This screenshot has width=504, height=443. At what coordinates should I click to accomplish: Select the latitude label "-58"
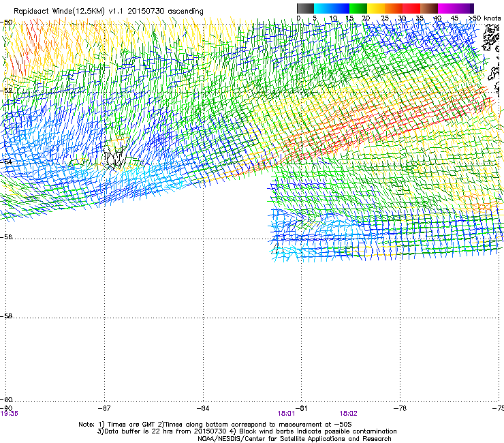point(6,316)
